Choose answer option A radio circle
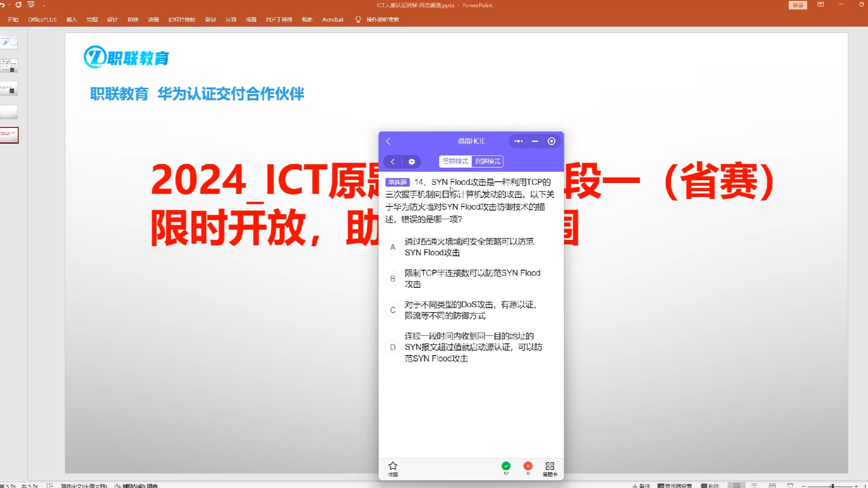Viewport: 868px width, 488px height. [393, 247]
